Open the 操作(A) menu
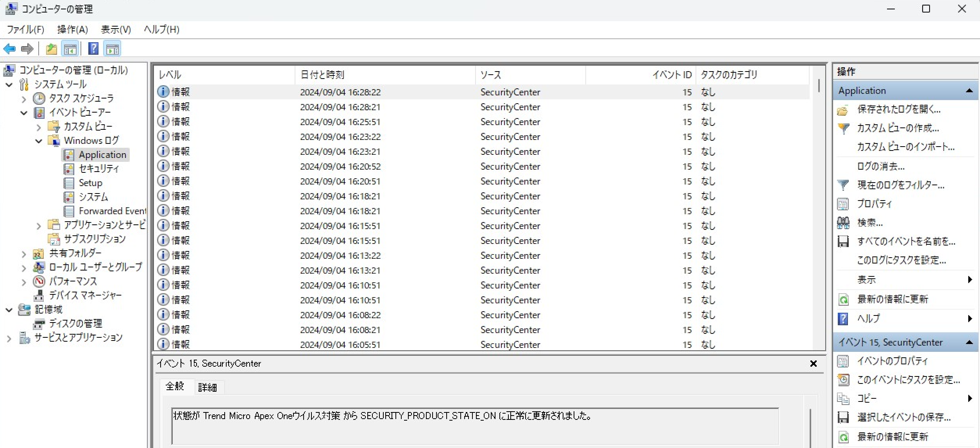 coord(72,29)
